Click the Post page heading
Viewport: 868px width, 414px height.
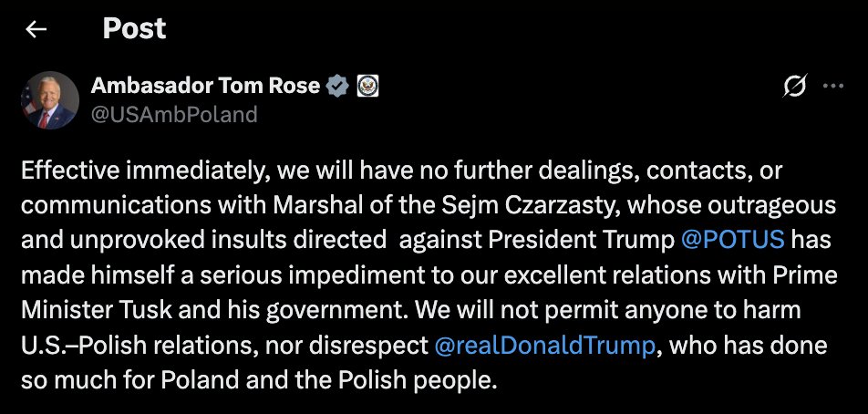(134, 29)
